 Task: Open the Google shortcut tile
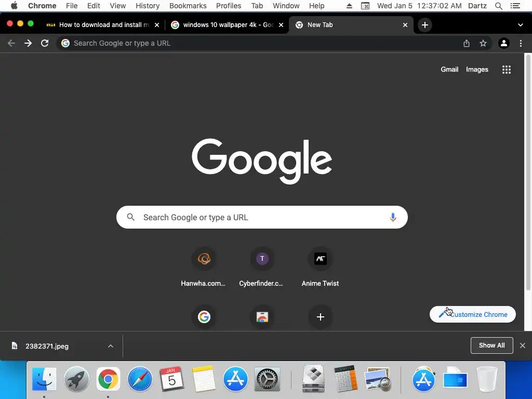pos(204,317)
